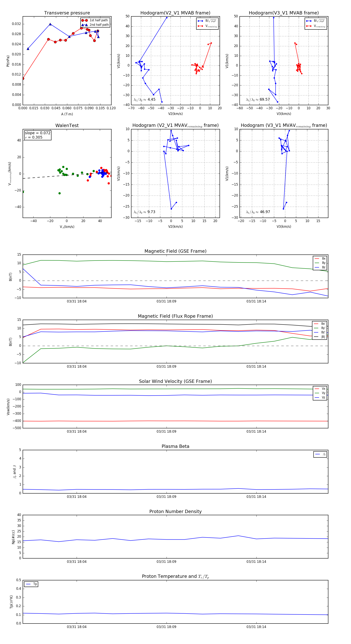The width and height of the screenshot is (351, 644).
Task: Select the '2nd half path' legend entry
Action: [x=95, y=25]
